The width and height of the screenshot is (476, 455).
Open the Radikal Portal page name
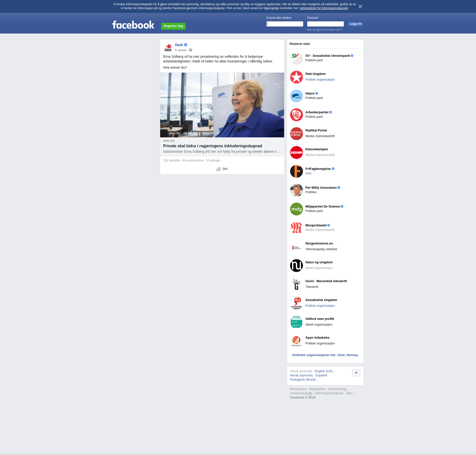316,130
